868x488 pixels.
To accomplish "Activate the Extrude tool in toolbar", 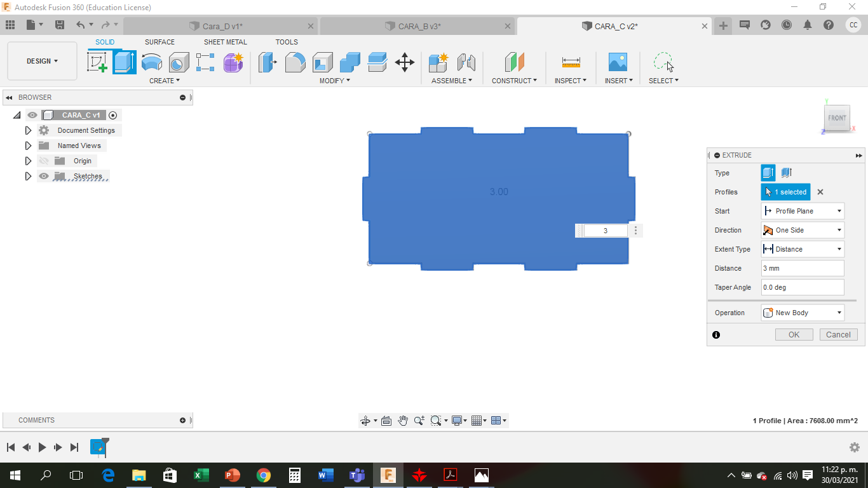I will [125, 62].
